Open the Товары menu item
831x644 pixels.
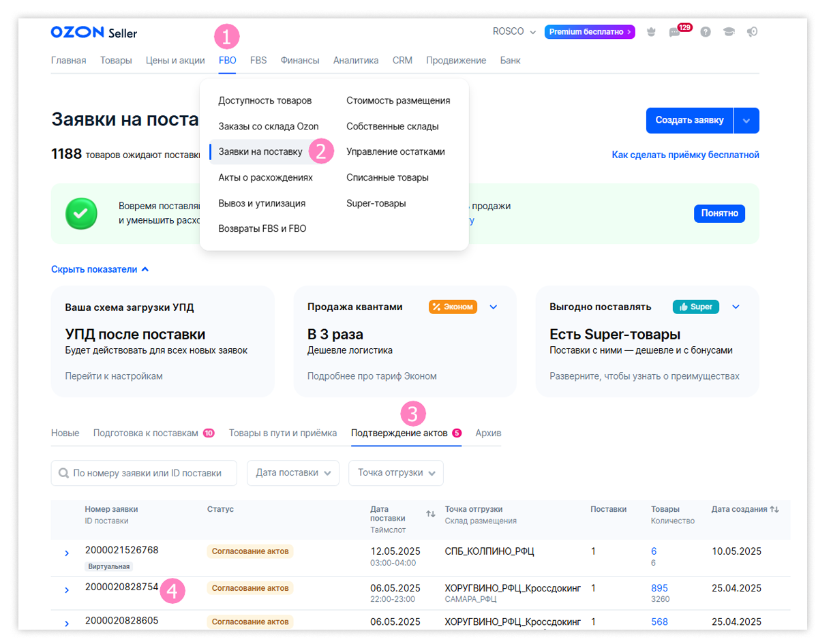[116, 60]
